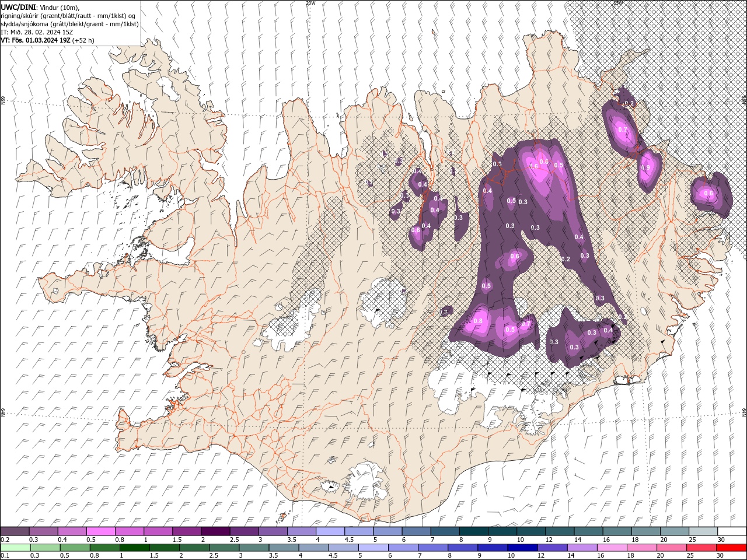The height and width of the screenshot is (560, 747).
Task: Click the "IT: Mið. 28. 02. 2024 15Z" line
Action: tap(37, 32)
